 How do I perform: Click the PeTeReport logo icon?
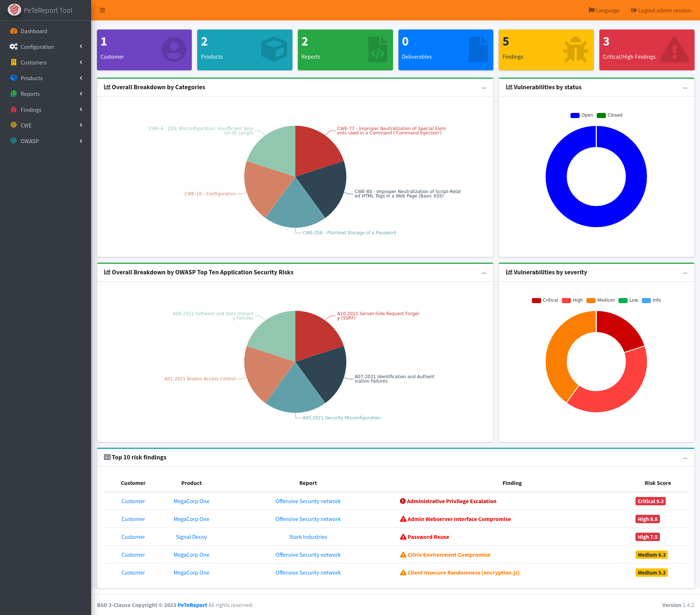pos(14,10)
